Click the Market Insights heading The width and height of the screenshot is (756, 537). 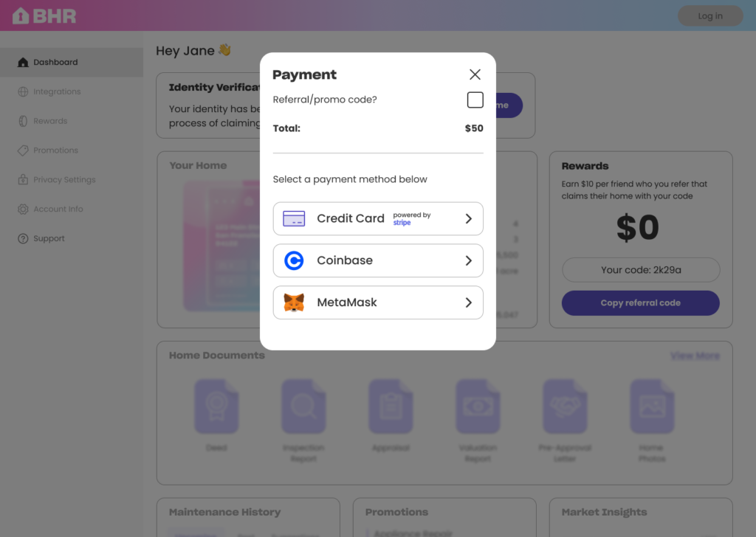click(x=604, y=512)
